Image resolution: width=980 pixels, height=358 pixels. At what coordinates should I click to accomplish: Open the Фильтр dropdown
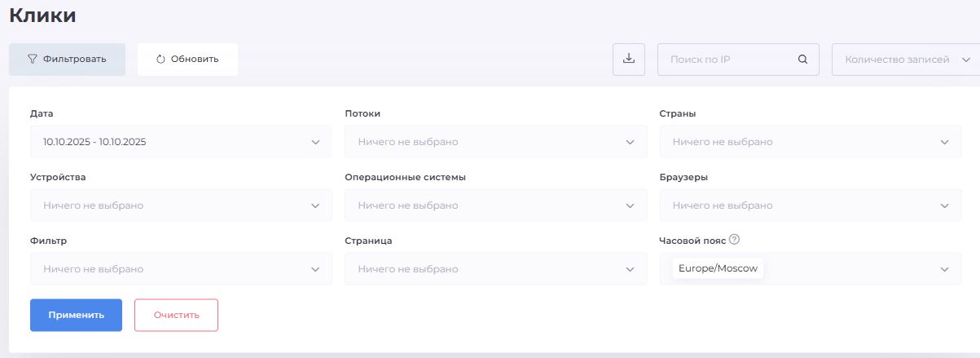180,269
